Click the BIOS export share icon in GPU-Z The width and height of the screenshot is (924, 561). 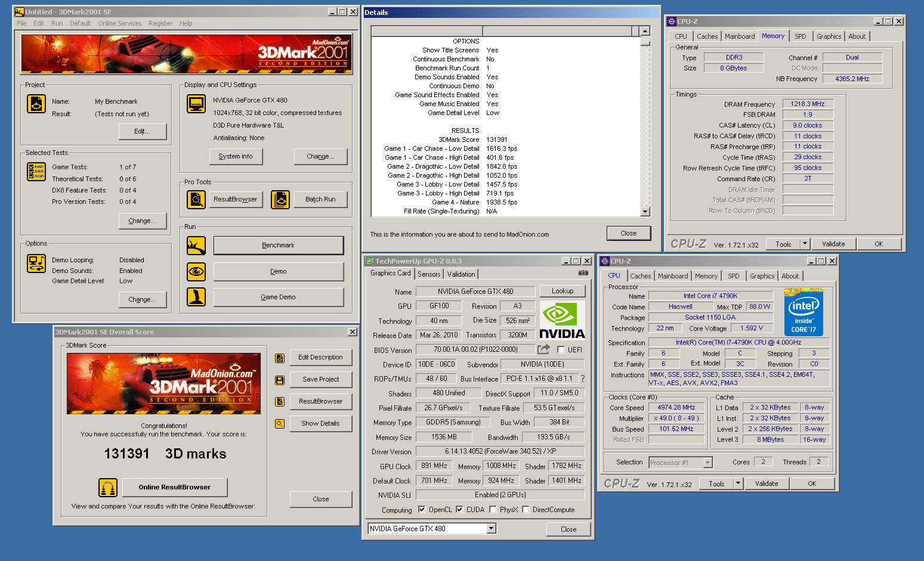pos(543,349)
